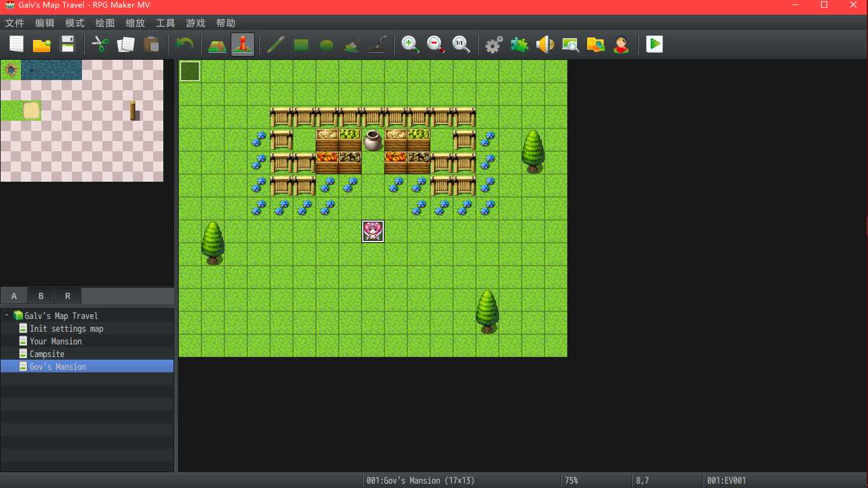
Task: Click status text 001:Gov's Mansion (17x13)
Action: click(420, 480)
